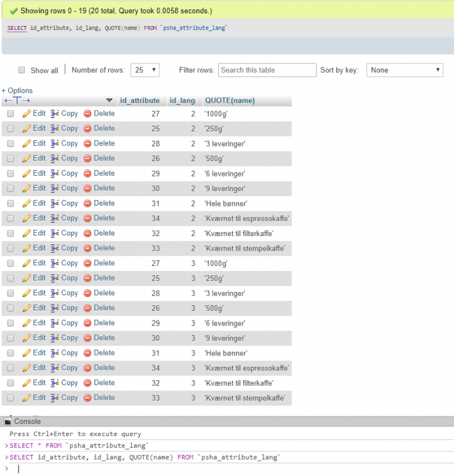
Task: Select the checkbox of 'Kværnet til espressokaffe' lang 2
Action: tap(11, 218)
